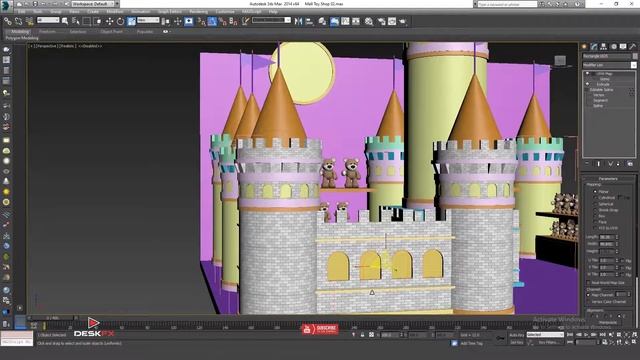Open the Render Setup dialog
640x360 pixels.
tap(382, 21)
